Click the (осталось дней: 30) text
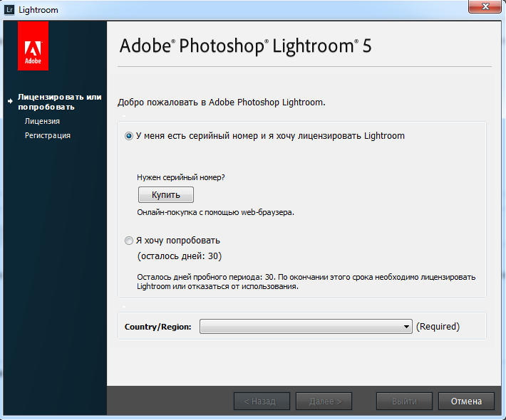Screen dimensions: 506x420 tap(180, 256)
